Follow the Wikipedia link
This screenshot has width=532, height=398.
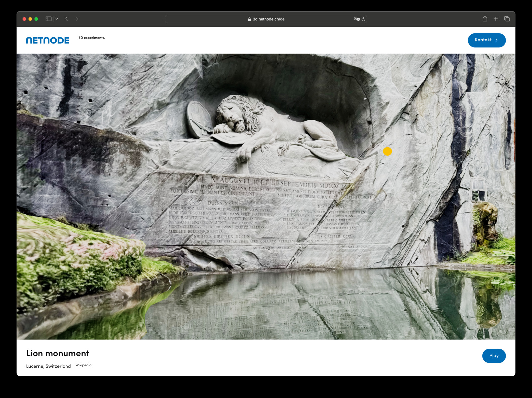tap(83, 365)
